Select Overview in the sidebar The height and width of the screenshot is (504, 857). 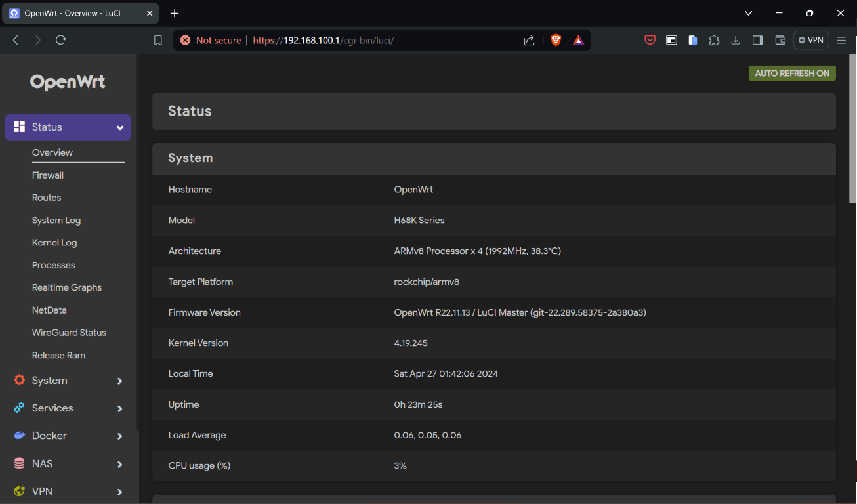(52, 152)
